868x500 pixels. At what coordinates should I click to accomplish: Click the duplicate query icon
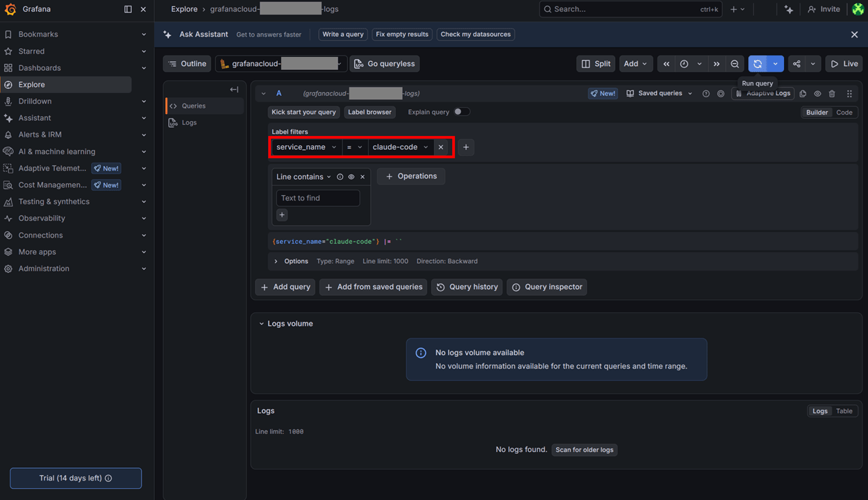[803, 94]
